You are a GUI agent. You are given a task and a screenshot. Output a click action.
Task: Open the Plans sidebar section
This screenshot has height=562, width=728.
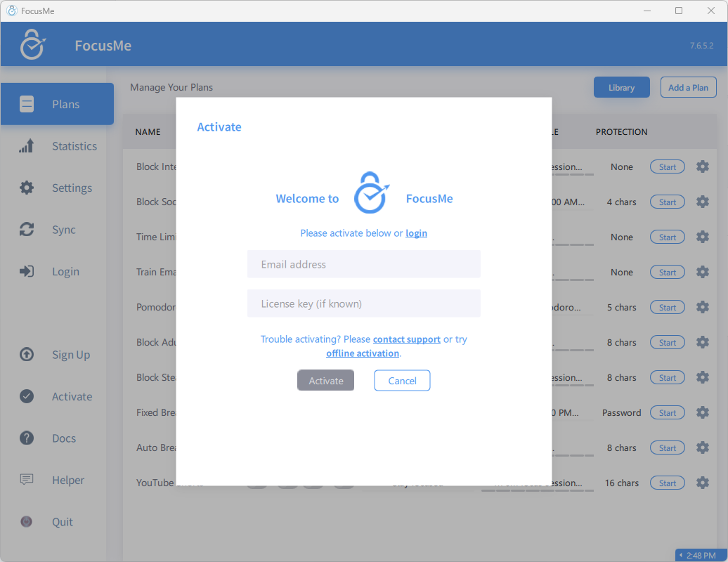57,104
